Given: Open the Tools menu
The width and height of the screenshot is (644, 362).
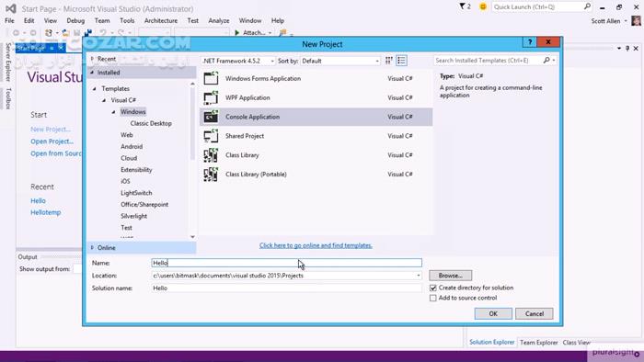Looking at the screenshot, I should point(127,20).
